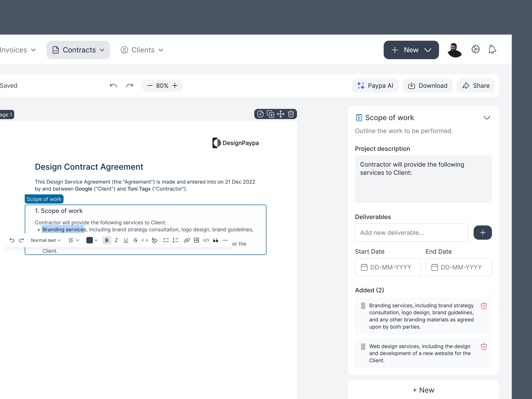Image resolution: width=532 pixels, height=399 pixels.
Task: Insert a link using the chain icon
Action: [187, 240]
